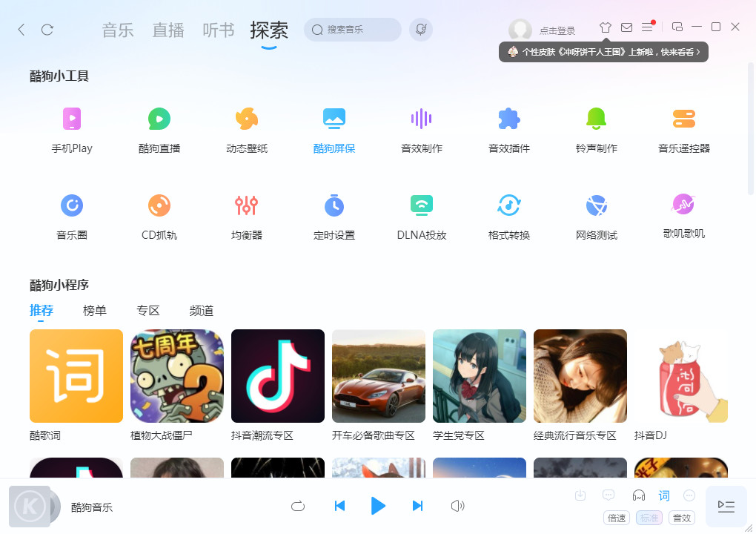
Task: Open 音效 sound effect button
Action: (682, 518)
